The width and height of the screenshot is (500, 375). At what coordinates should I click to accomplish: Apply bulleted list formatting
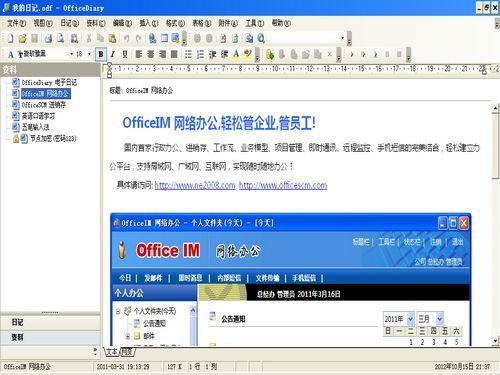[188, 54]
